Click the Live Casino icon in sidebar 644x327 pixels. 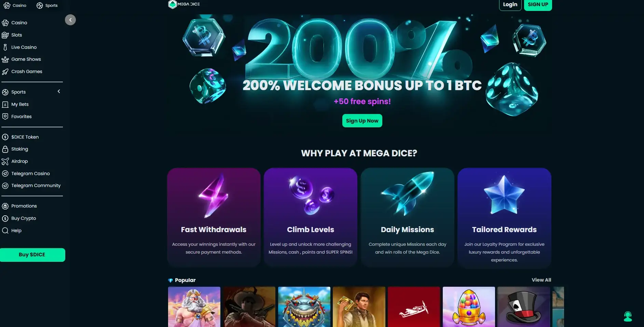(5, 47)
